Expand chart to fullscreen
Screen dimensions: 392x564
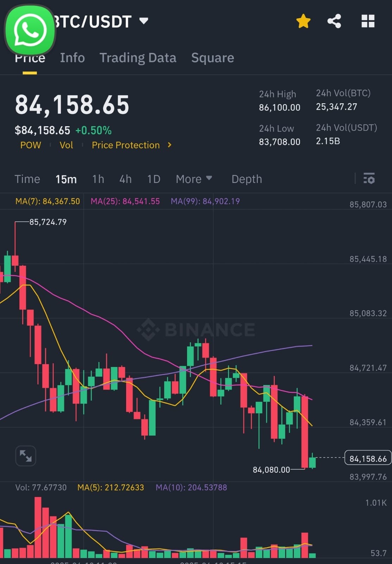(x=26, y=456)
